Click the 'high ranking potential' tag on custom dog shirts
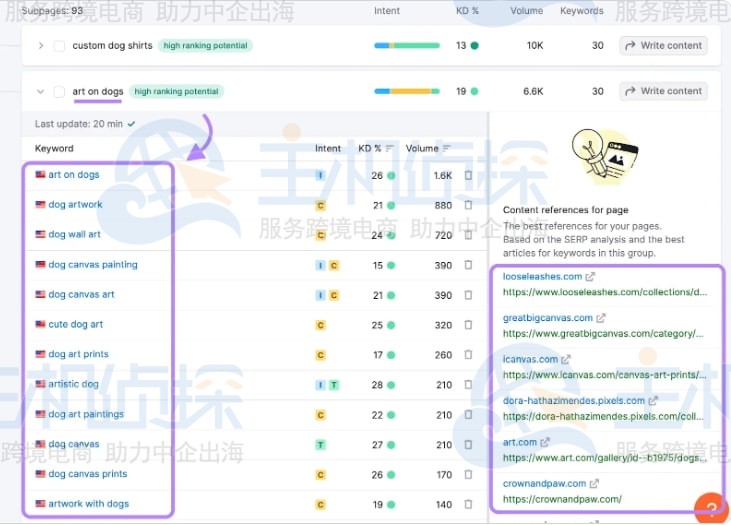 click(x=205, y=46)
